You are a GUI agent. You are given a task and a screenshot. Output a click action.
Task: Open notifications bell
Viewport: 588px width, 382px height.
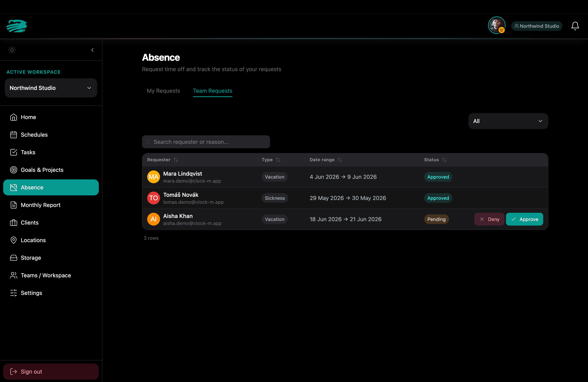(575, 26)
